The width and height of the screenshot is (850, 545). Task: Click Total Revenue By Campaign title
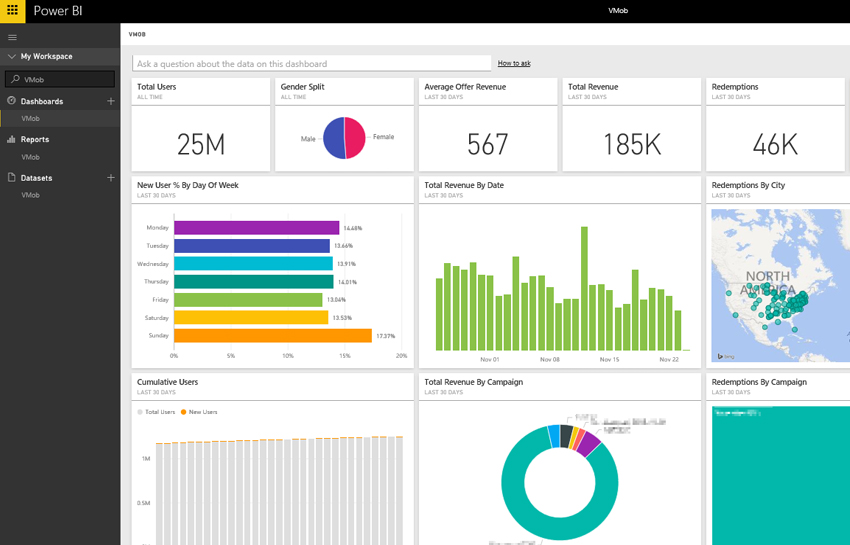click(474, 382)
